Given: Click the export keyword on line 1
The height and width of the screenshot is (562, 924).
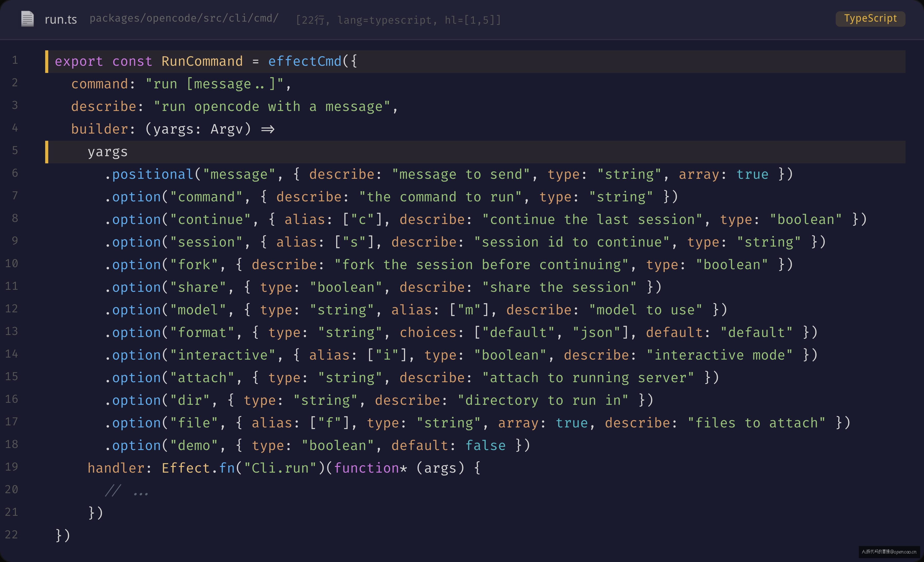Looking at the screenshot, I should pyautogui.click(x=79, y=61).
